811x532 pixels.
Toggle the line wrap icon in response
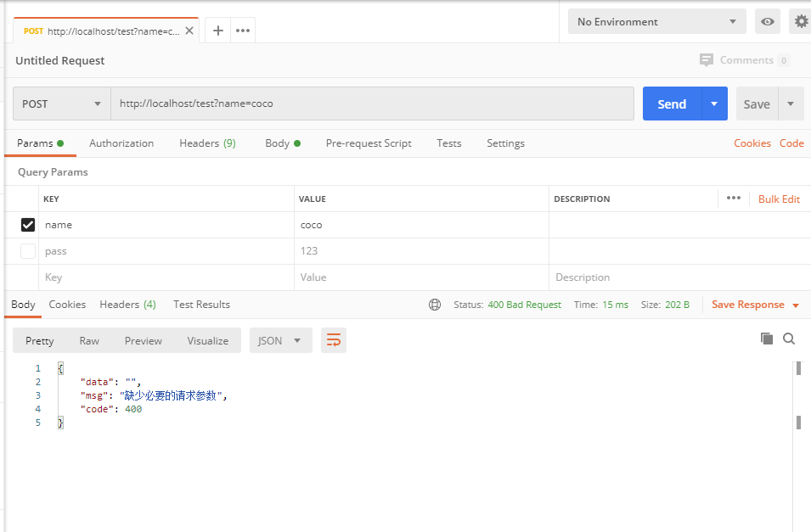point(334,340)
